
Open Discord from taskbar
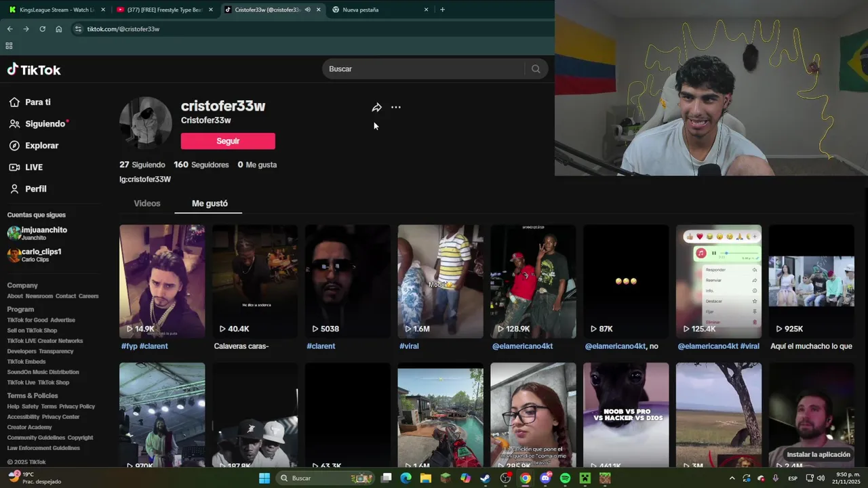click(x=545, y=478)
